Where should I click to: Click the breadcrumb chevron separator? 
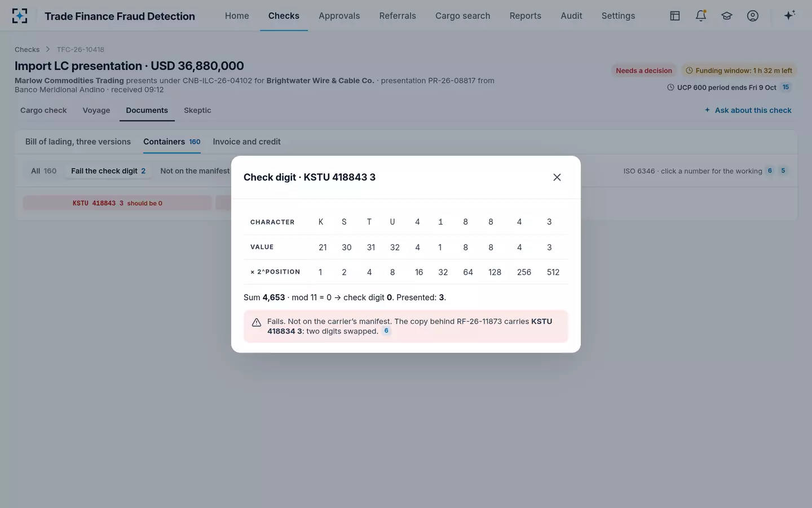[48, 50]
